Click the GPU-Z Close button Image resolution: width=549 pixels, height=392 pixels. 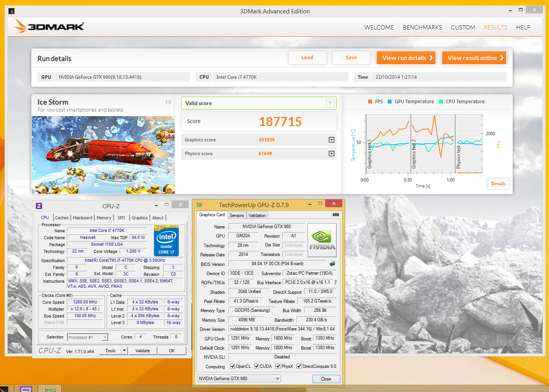click(326, 379)
